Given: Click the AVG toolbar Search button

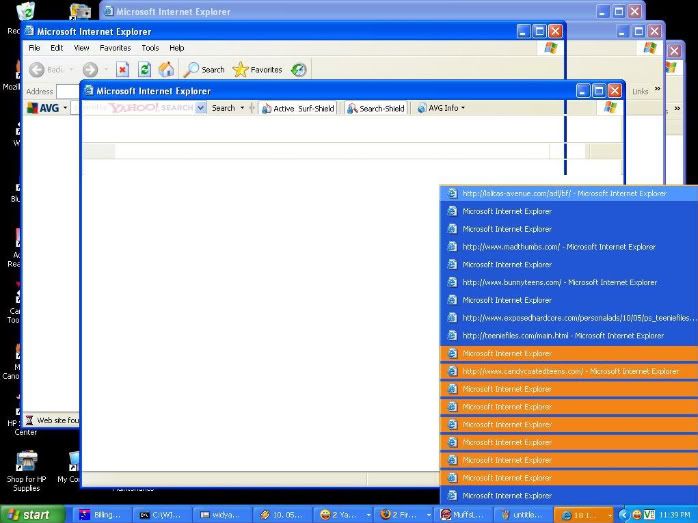Looking at the screenshot, I should 223,108.
